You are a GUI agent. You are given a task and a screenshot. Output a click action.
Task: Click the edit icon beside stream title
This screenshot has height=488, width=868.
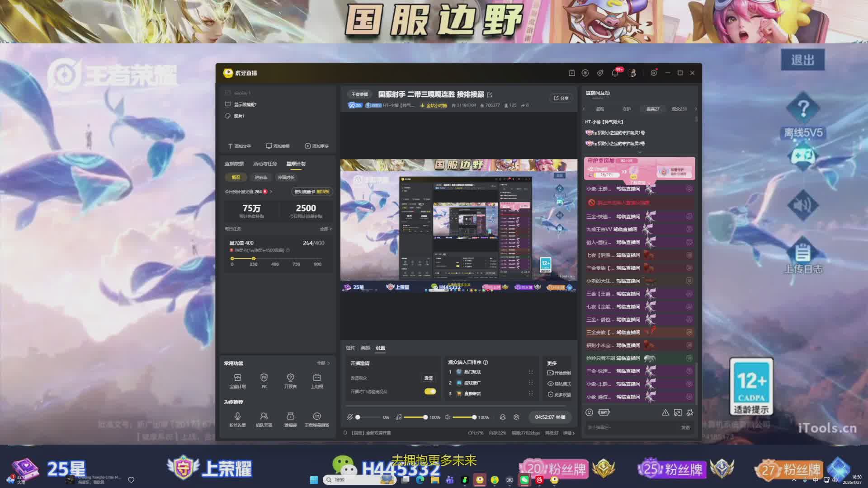[490, 94]
